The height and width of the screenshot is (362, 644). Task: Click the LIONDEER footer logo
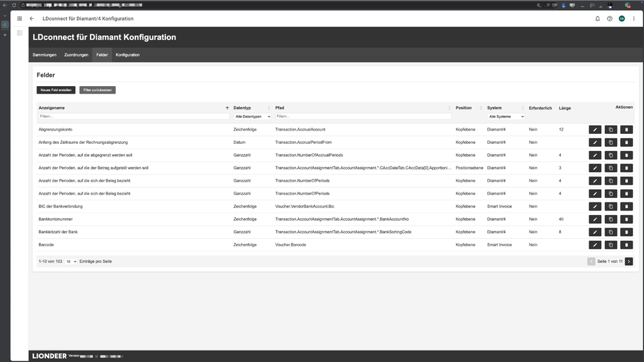49,356
